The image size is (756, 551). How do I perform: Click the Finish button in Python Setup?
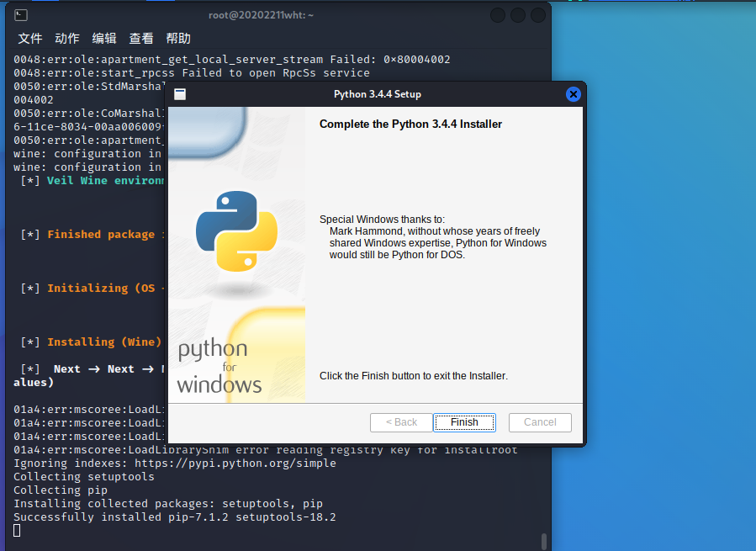(x=464, y=422)
